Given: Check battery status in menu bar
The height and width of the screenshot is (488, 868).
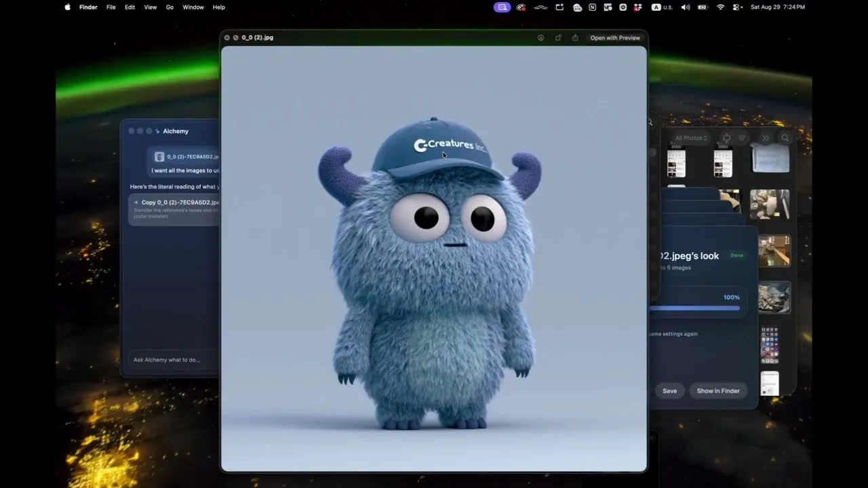Looking at the screenshot, I should [703, 7].
